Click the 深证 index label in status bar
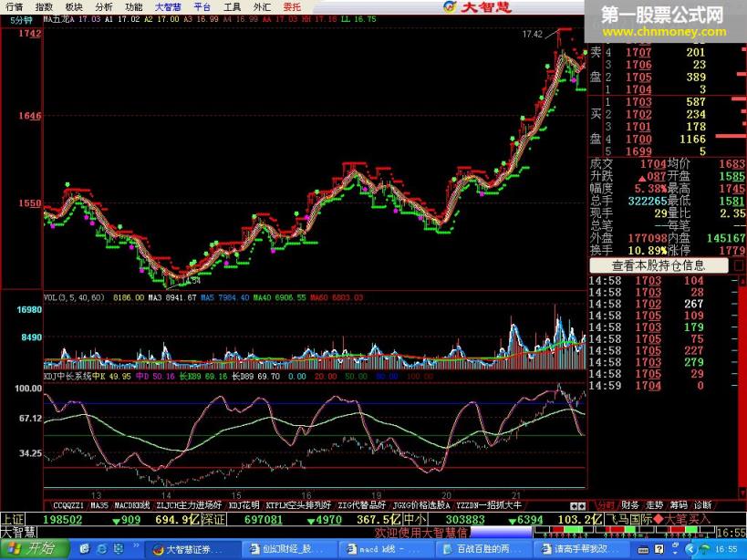Viewport: 747px width, 560px height. (x=213, y=519)
